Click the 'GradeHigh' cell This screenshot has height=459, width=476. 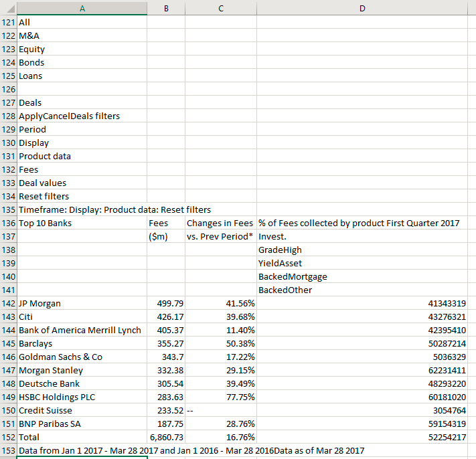click(362, 250)
